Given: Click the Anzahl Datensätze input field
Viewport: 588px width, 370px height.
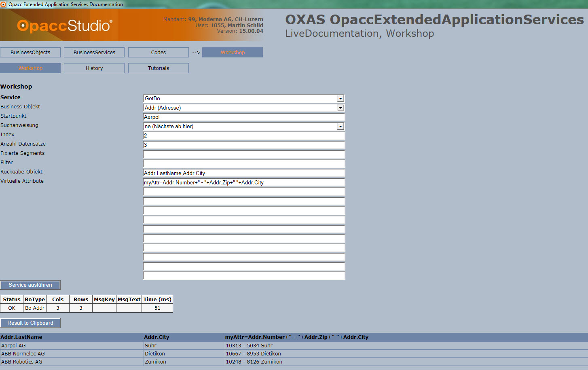Looking at the screenshot, I should coord(244,145).
